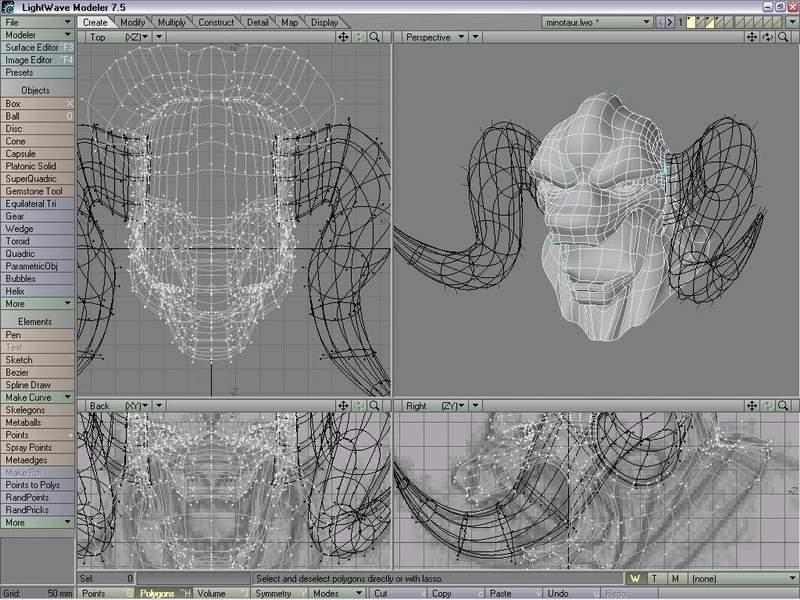The height and width of the screenshot is (600, 800).
Task: Open the dropdown at right of layer buttons
Action: [x=792, y=22]
